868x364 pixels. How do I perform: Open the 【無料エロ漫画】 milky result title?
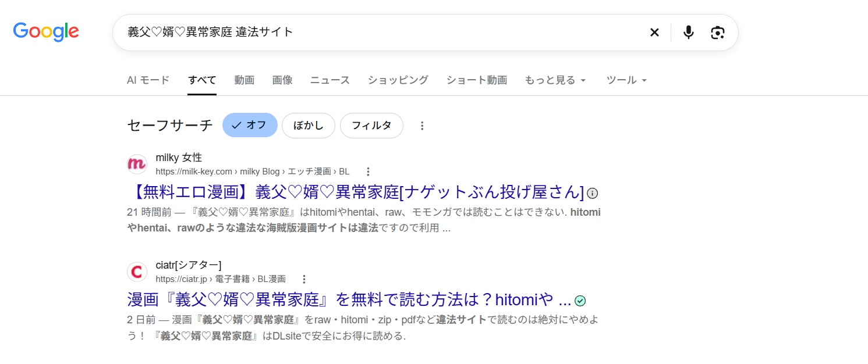(x=356, y=192)
